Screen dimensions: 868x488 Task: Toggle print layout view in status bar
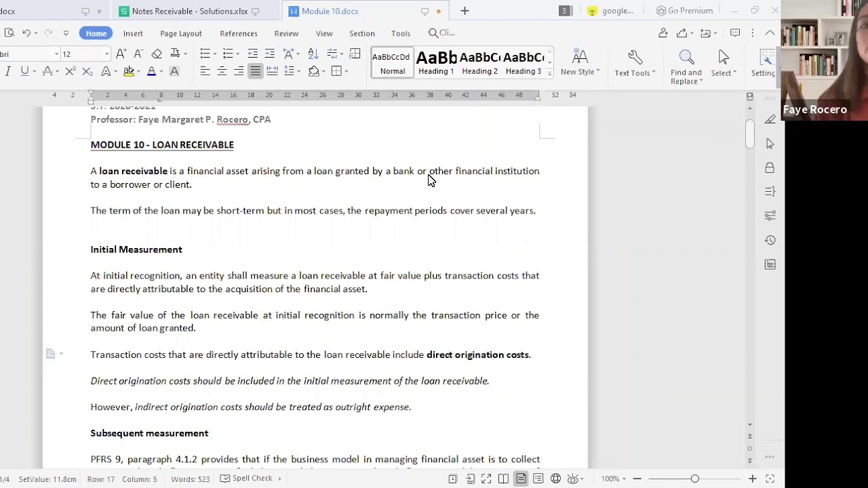pyautogui.click(x=521, y=479)
